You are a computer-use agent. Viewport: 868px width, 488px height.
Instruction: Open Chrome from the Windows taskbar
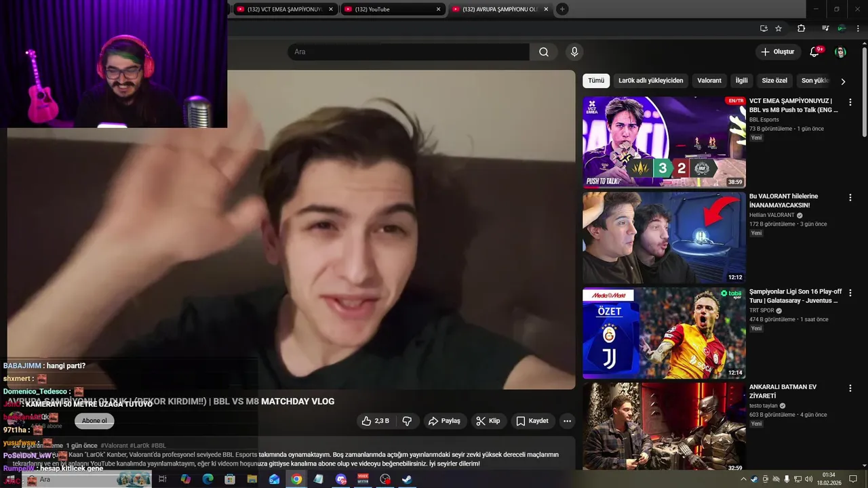[x=296, y=479]
